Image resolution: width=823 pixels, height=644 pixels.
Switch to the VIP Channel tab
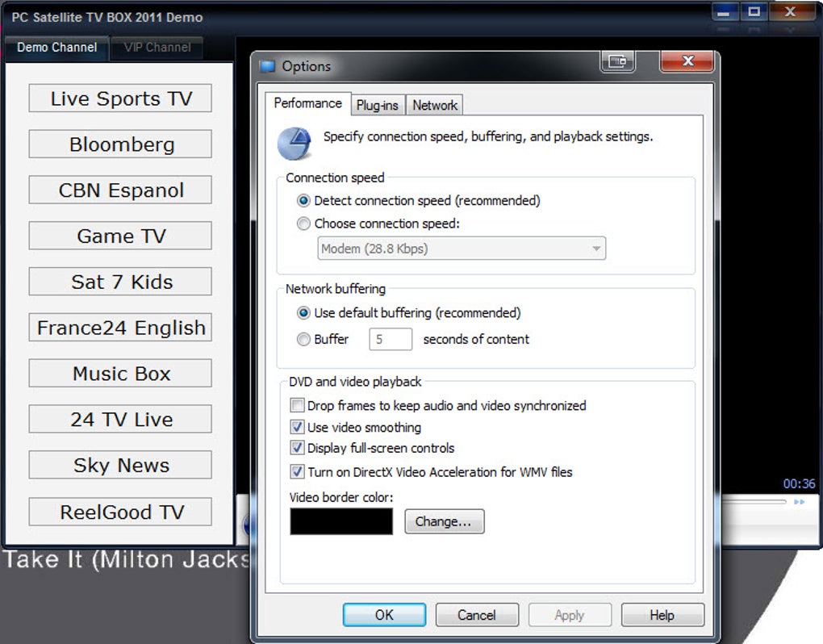point(157,48)
